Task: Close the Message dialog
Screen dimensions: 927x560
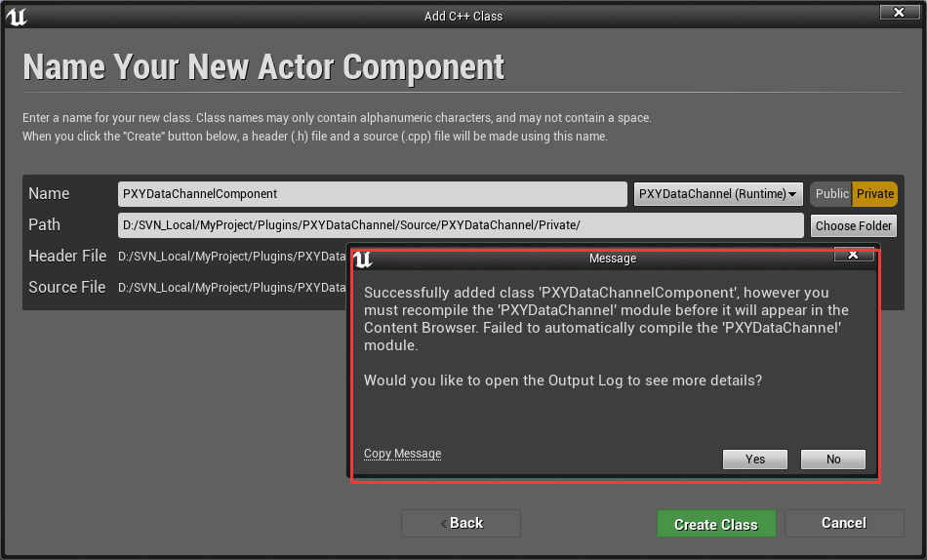Action: coord(853,255)
